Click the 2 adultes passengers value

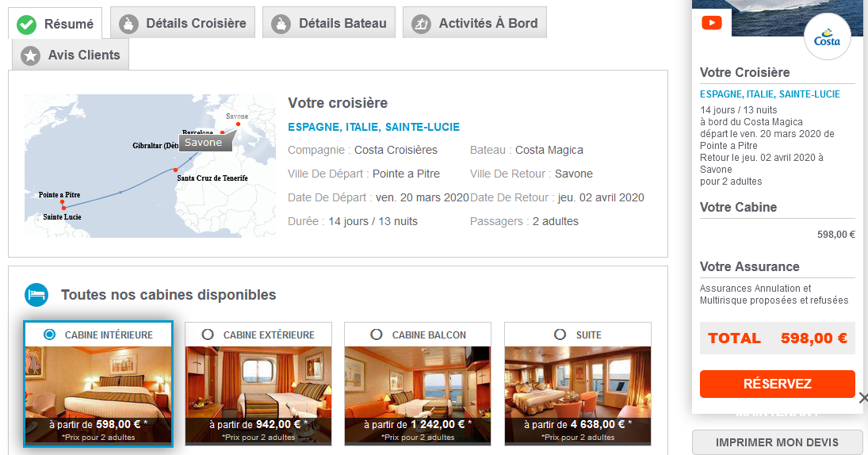(555, 221)
